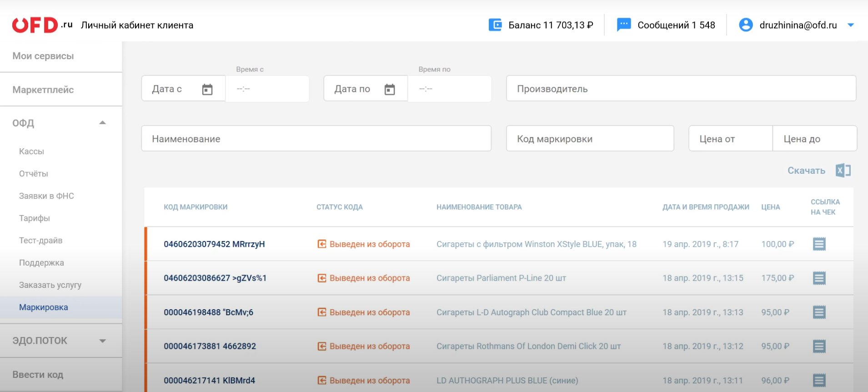Click status icon for code 04606203086627

pyautogui.click(x=322, y=278)
